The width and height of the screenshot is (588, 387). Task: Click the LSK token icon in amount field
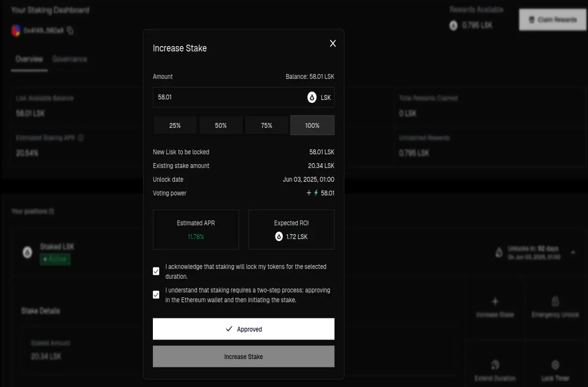[x=312, y=97]
